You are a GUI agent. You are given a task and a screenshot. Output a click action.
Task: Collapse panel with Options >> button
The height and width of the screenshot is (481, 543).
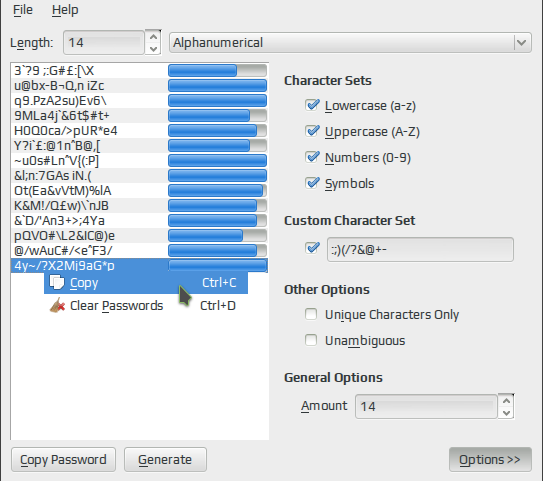click(x=490, y=460)
